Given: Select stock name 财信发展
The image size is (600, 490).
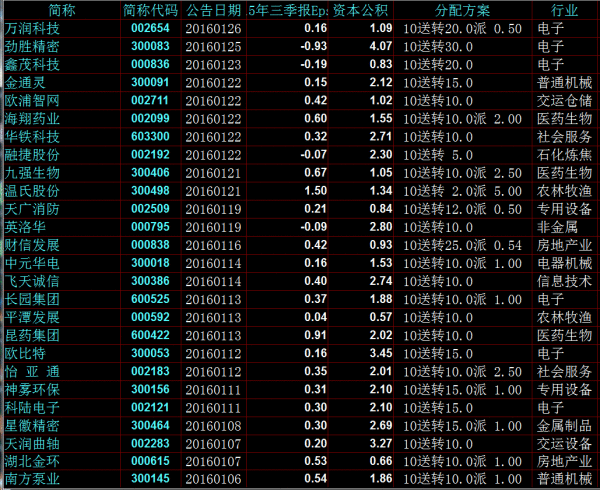Looking at the screenshot, I should [32, 245].
